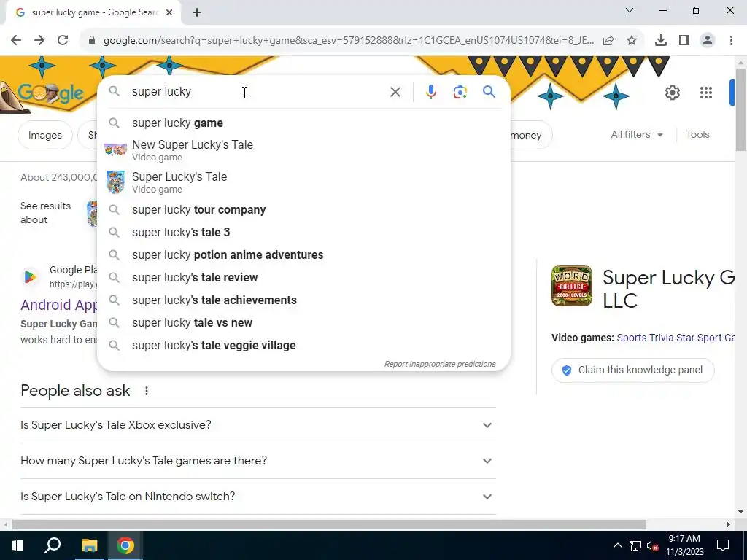
Task: Click the address bar URL
Action: (348, 41)
